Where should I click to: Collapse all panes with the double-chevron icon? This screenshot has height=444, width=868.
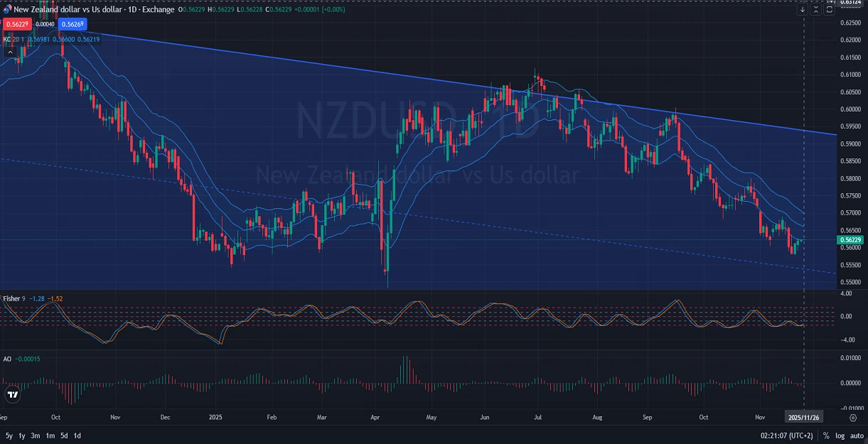click(816, 9)
